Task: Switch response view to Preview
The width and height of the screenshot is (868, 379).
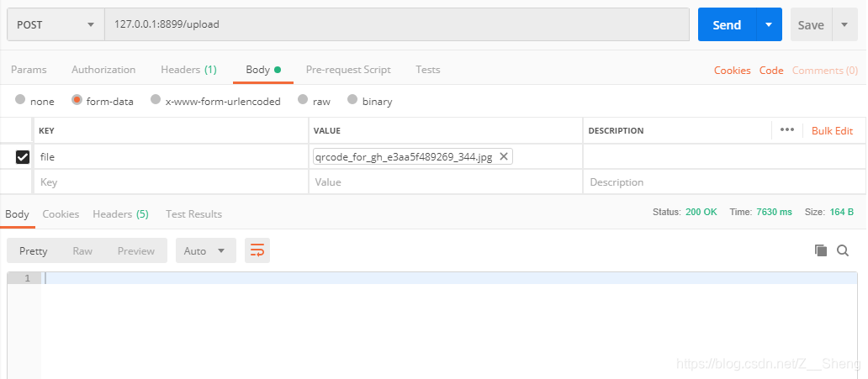Action: (136, 250)
